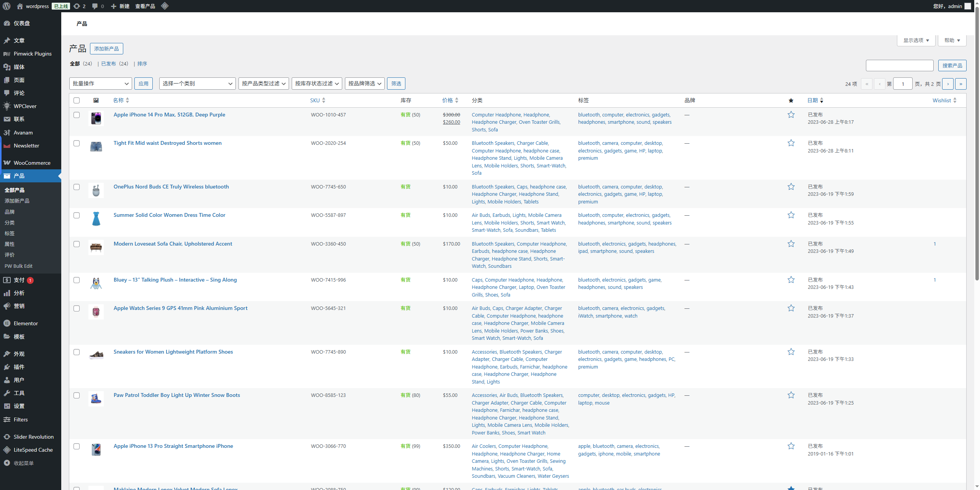Open Summer Solid Color Women Dress product link
Screen dimensions: 980x490
point(169,215)
